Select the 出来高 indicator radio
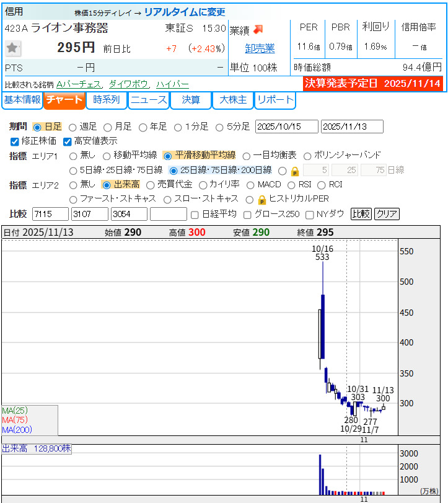This screenshot has height=503, width=448. tap(107, 185)
